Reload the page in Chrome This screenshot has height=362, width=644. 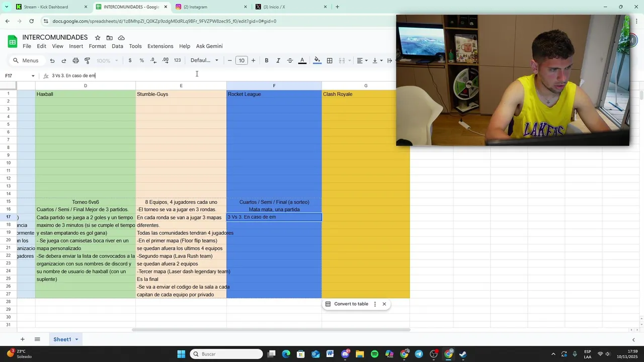point(32,21)
